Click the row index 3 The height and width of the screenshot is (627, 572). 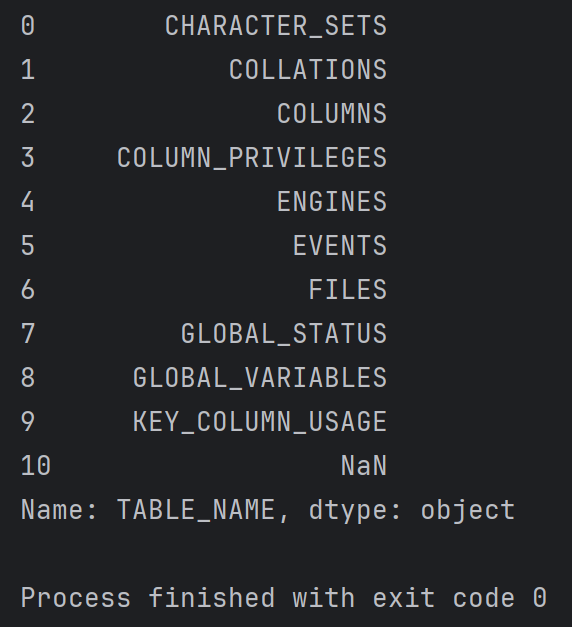[28, 158]
